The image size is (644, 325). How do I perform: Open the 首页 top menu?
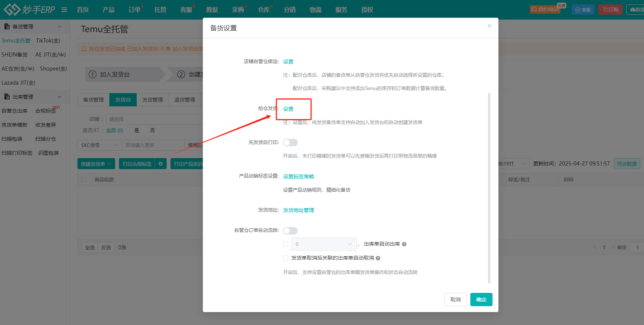coord(83,10)
